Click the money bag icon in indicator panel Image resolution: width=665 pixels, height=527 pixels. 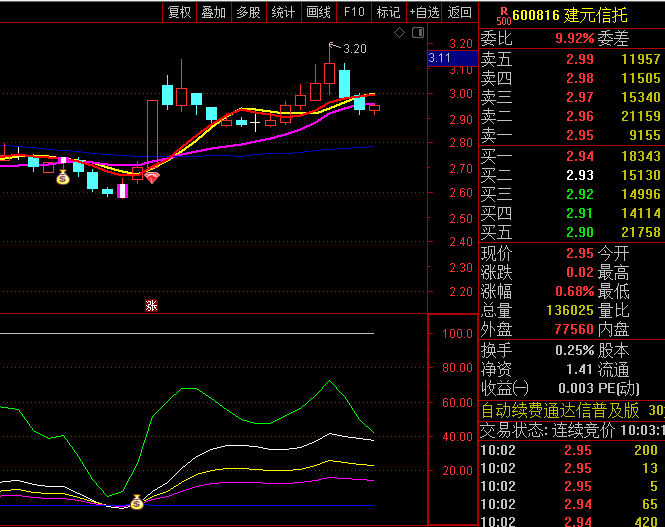pos(137,502)
